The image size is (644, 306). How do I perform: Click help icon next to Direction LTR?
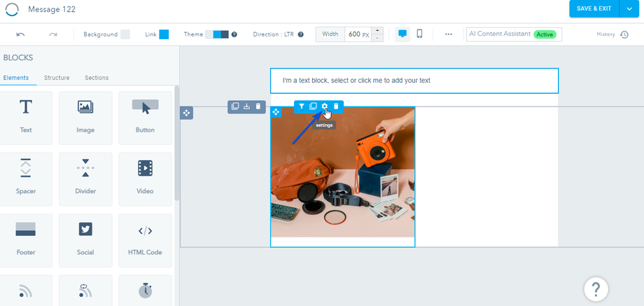click(x=300, y=34)
